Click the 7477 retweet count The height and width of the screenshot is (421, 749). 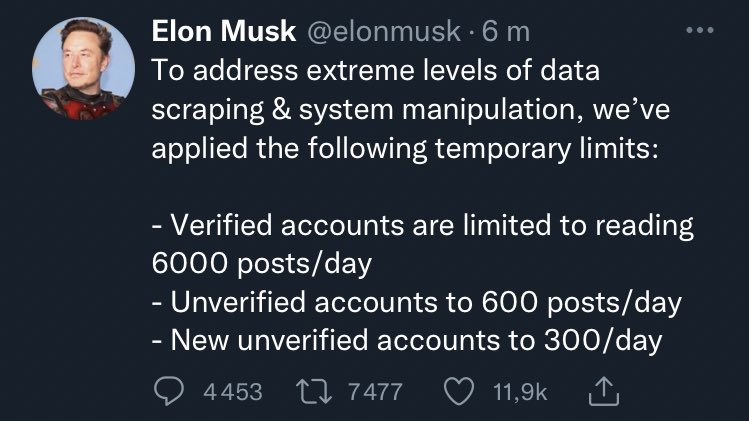click(x=374, y=391)
